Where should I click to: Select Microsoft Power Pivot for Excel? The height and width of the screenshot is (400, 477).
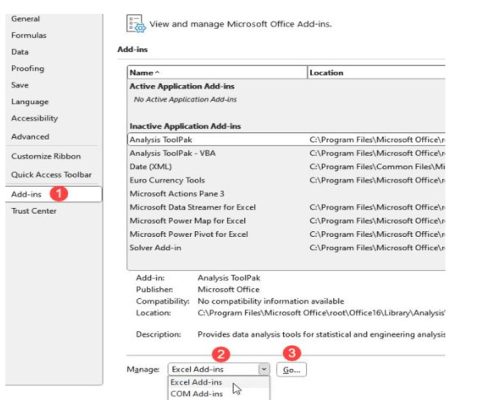click(x=286, y=234)
